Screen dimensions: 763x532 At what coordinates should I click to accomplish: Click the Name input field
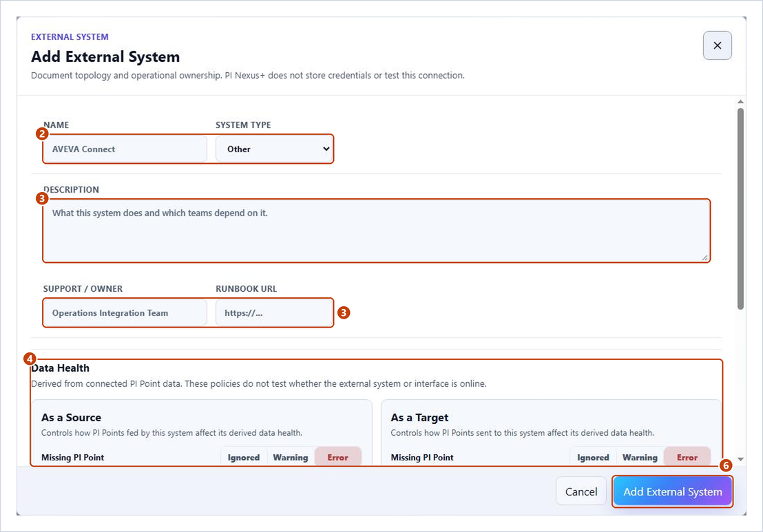click(125, 149)
